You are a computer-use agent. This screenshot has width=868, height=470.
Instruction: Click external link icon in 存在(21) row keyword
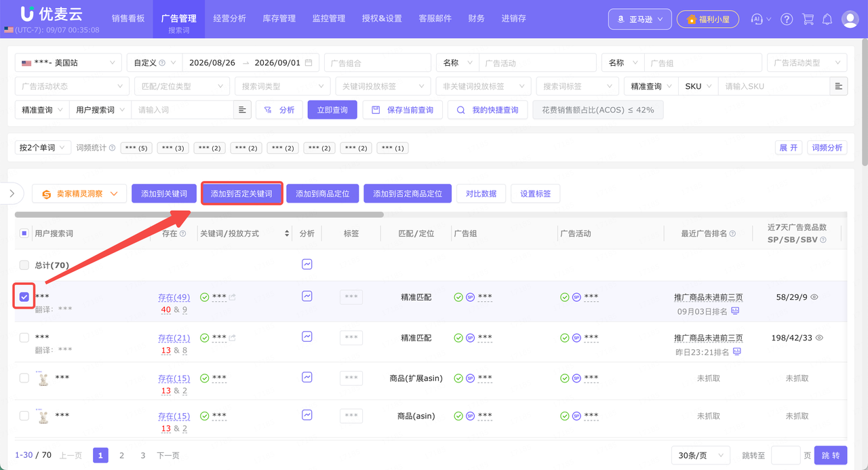coord(233,338)
